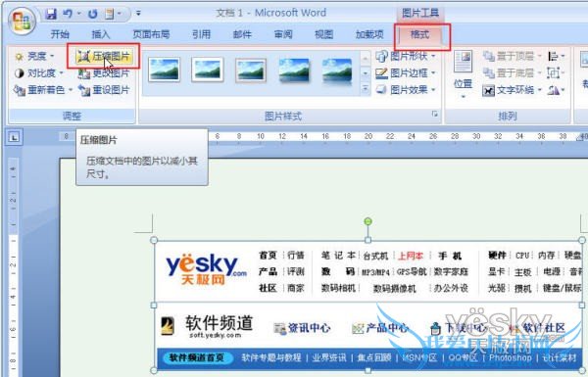The image size is (588, 377).
Task: Click the Office button orb
Action: [22, 21]
